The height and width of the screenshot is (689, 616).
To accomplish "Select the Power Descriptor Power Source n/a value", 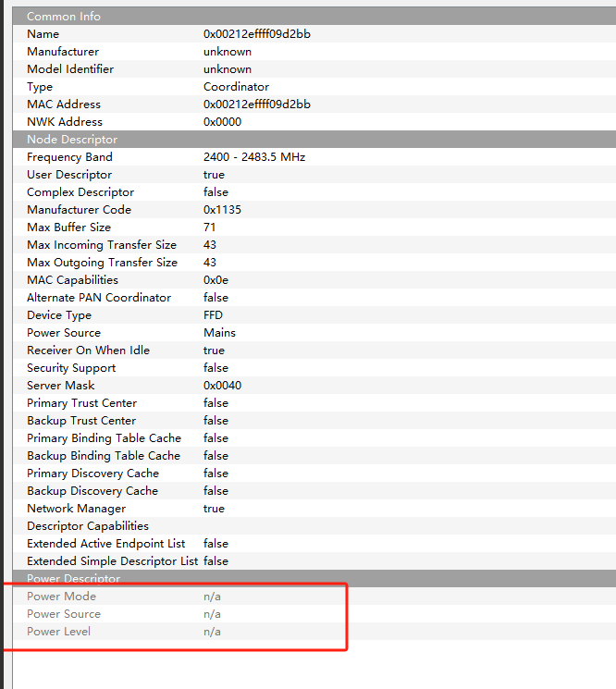I will [212, 614].
